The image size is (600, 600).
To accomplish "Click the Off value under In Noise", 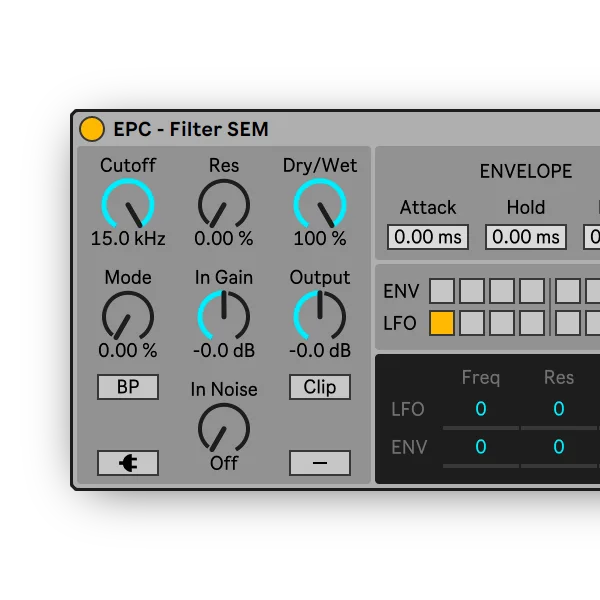I will 224,463.
